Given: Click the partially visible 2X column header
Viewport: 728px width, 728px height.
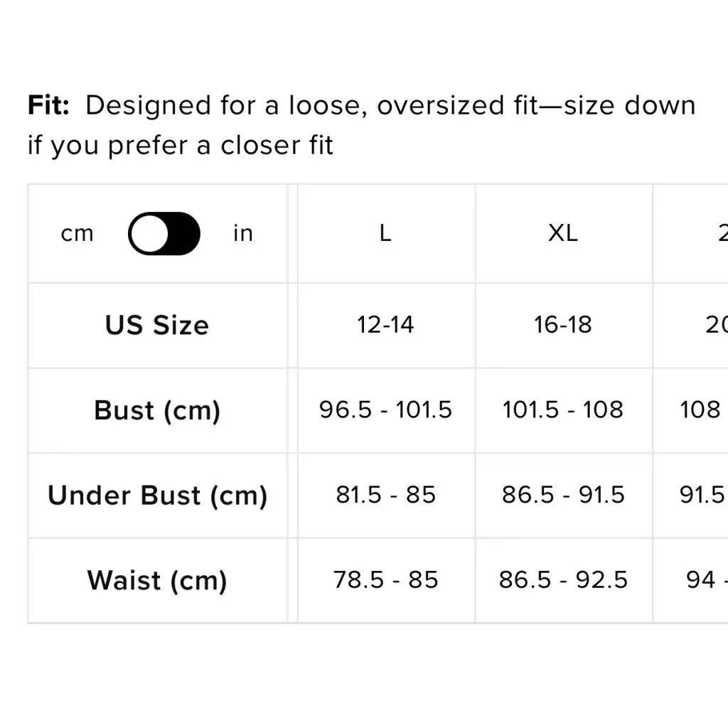Looking at the screenshot, I should [691, 233].
